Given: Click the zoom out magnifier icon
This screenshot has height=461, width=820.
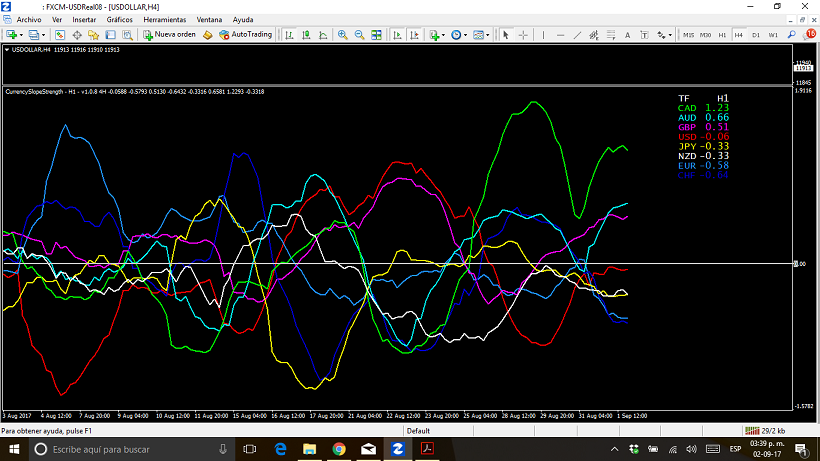Looking at the screenshot, I should coord(359,35).
